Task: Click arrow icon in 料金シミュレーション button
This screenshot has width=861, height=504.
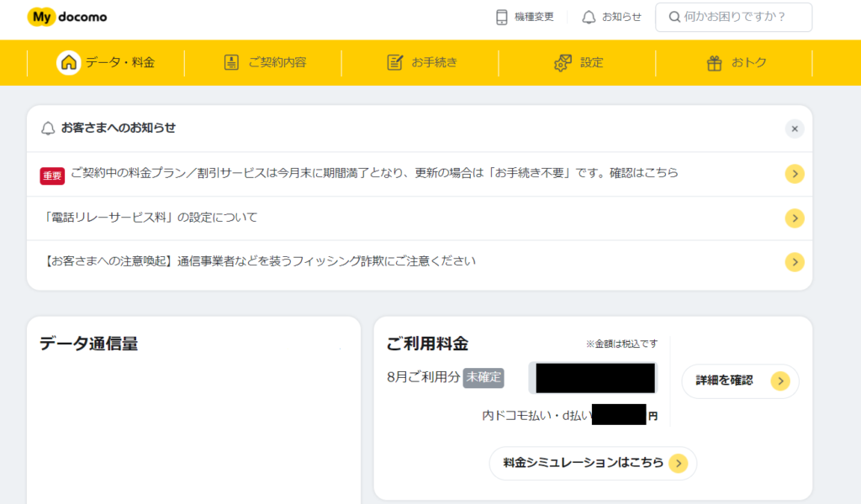Action: click(x=679, y=464)
